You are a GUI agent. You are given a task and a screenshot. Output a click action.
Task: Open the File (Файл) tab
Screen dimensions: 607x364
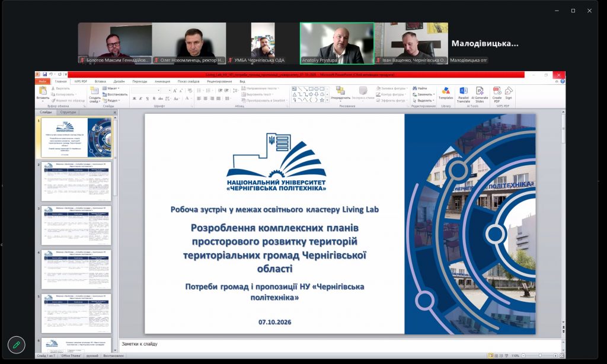point(43,81)
